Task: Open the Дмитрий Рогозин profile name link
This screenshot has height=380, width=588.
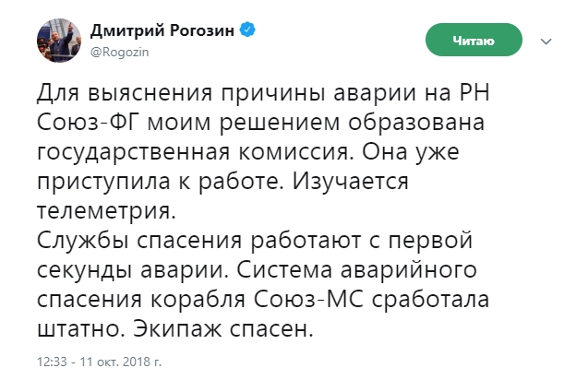Action: pos(162,30)
